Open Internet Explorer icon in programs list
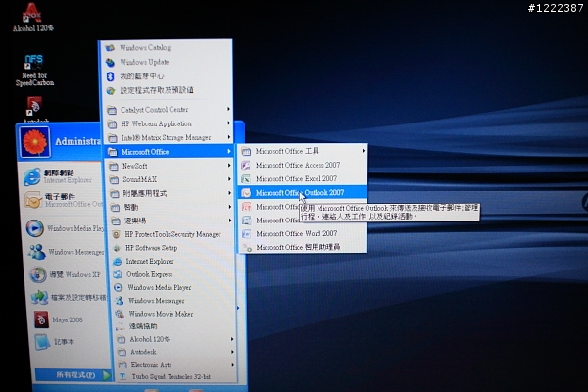The image size is (588, 392). click(118, 262)
